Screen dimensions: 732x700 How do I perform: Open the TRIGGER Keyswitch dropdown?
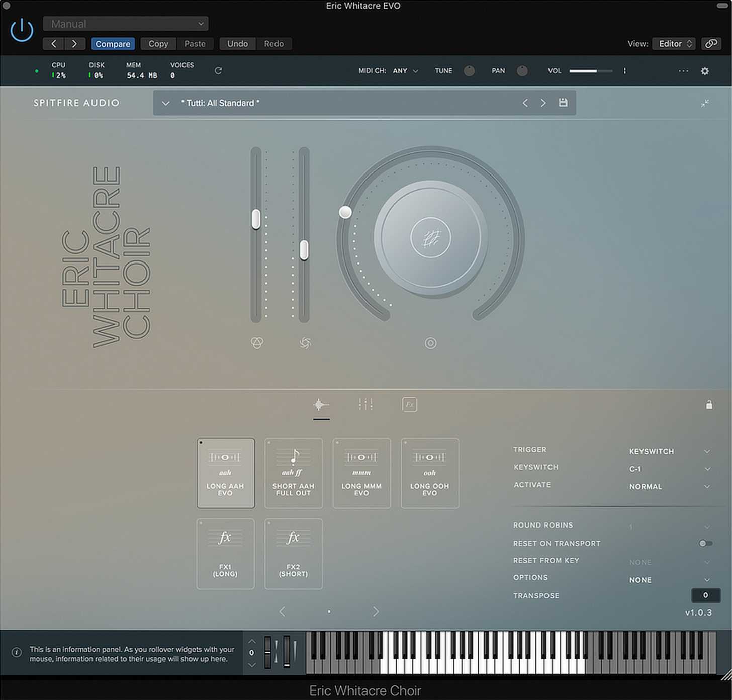pyautogui.click(x=670, y=451)
